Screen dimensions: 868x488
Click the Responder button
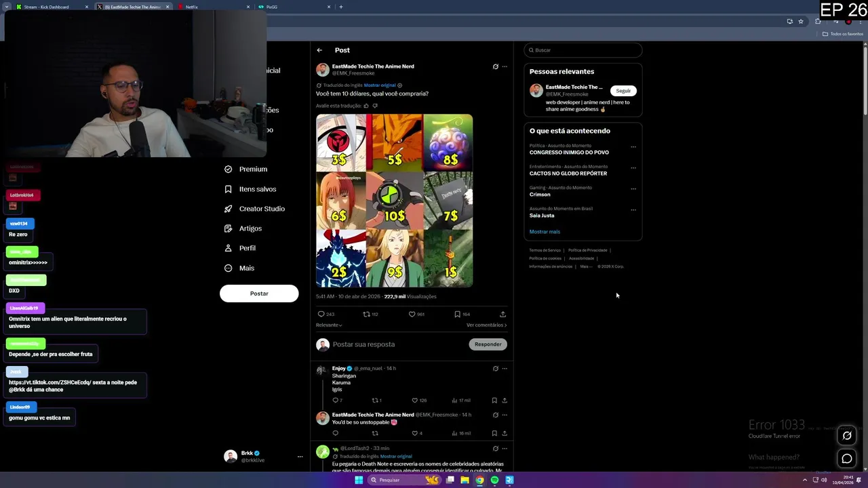point(488,344)
